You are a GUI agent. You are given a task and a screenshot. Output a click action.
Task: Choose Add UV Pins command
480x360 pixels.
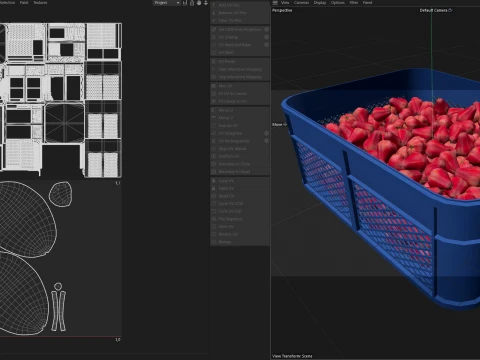pyautogui.click(x=240, y=5)
